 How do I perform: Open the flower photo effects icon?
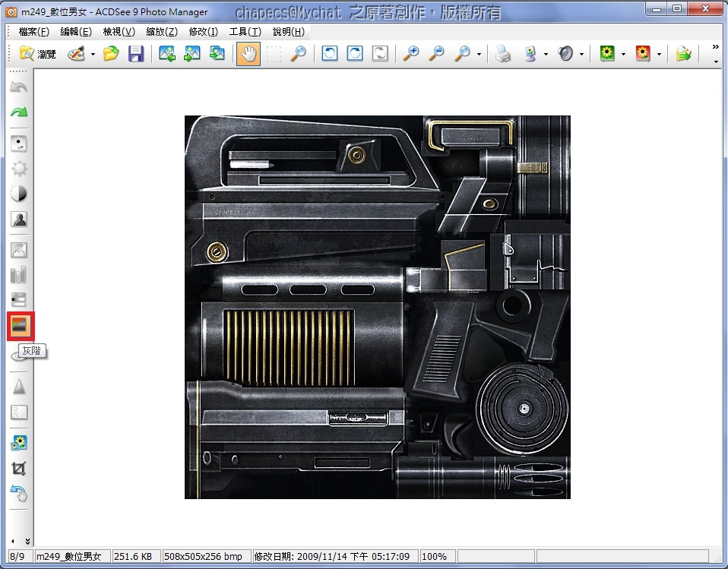click(x=19, y=443)
